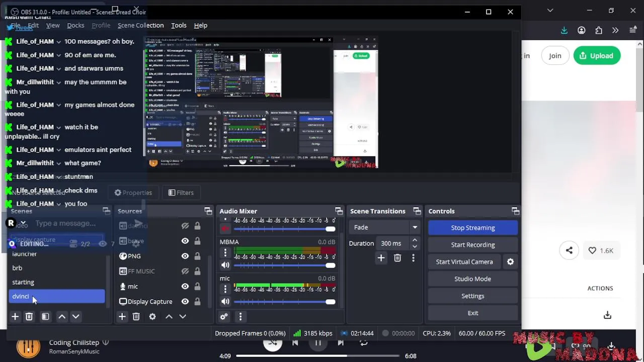Click the download icon under ACTIONS in the browser
Viewport: 644px width, 362px height.
[607, 315]
